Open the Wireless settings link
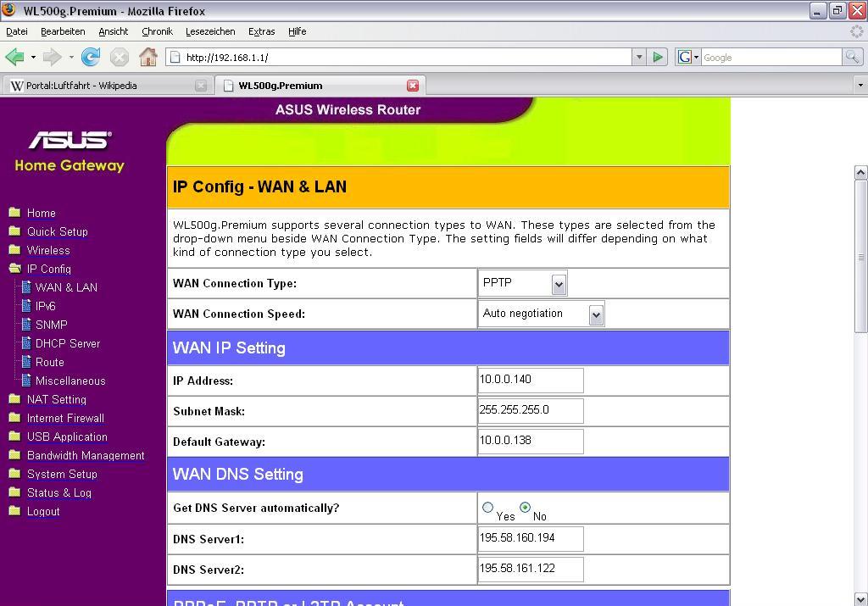Viewport: 868px width, 606px height. pos(48,250)
